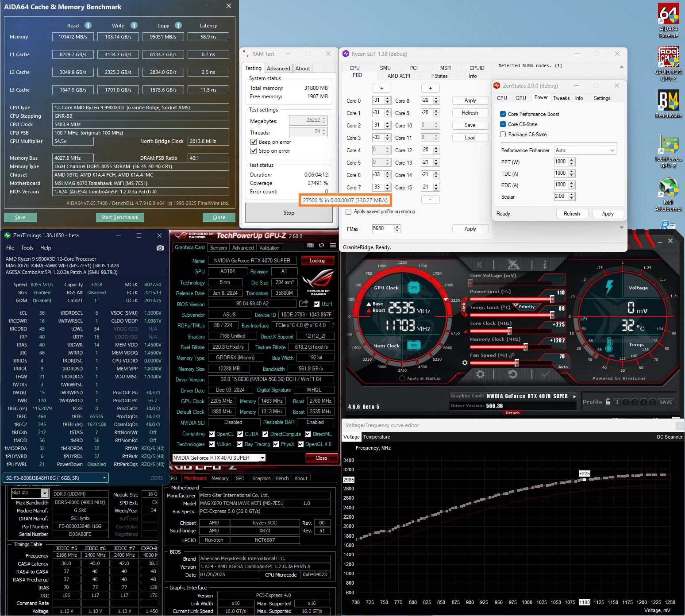The height and width of the screenshot is (616, 685).
Task: Toggle Apply at Startup in Afterburner
Action: [x=402, y=378]
